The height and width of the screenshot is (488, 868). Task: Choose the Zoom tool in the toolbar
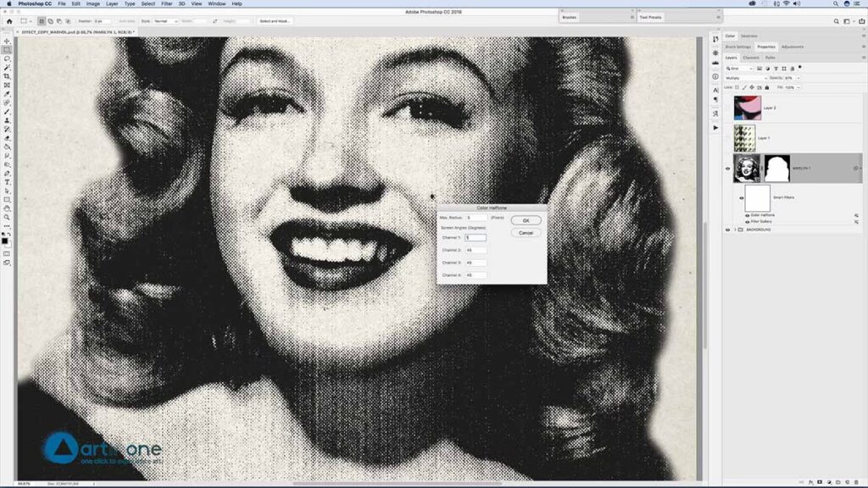pos(7,216)
